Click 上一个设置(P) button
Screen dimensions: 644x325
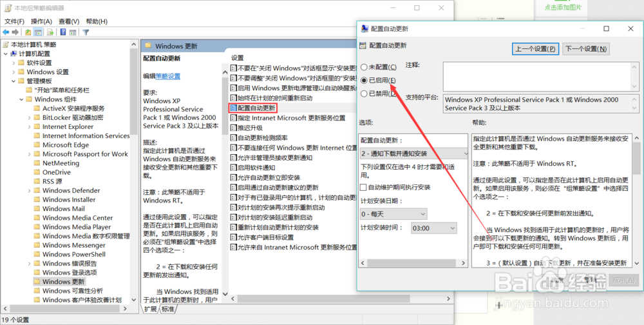tap(536, 48)
